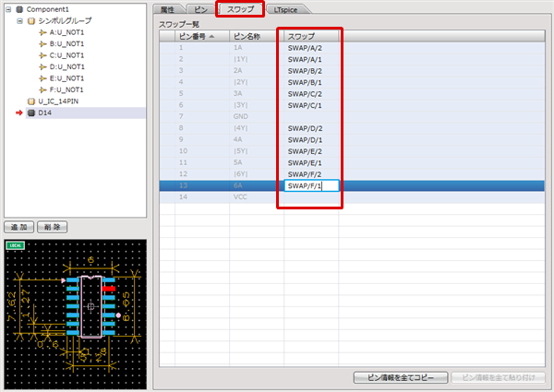This screenshot has height=392, width=554.
Task: Click the スワップ column header
Action: coord(311,36)
